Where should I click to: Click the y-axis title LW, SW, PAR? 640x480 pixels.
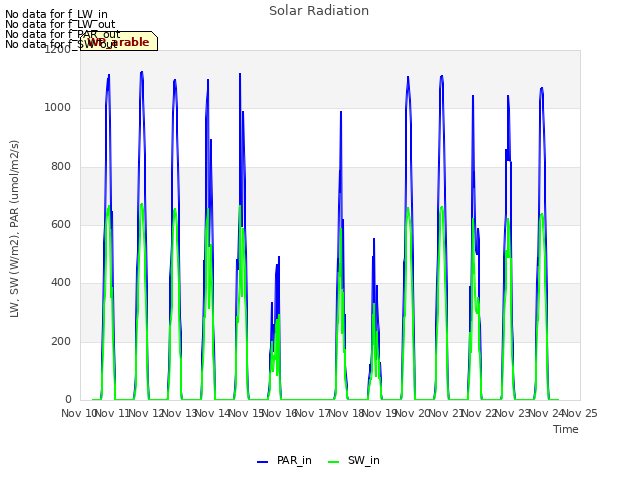pos(14,229)
